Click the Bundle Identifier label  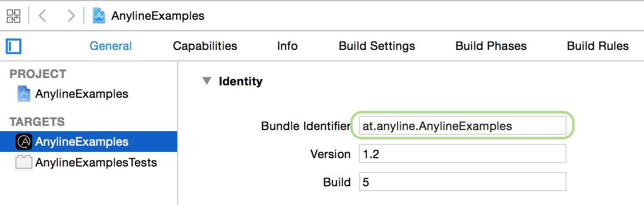(x=306, y=126)
